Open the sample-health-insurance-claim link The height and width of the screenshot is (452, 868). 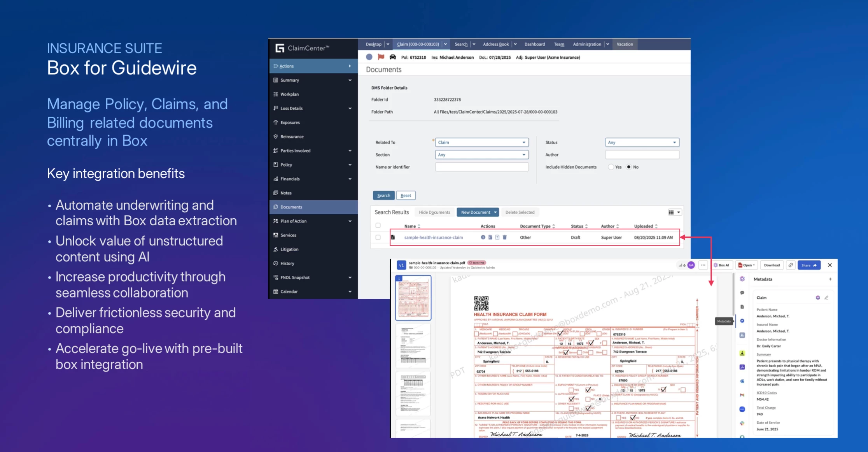click(433, 237)
